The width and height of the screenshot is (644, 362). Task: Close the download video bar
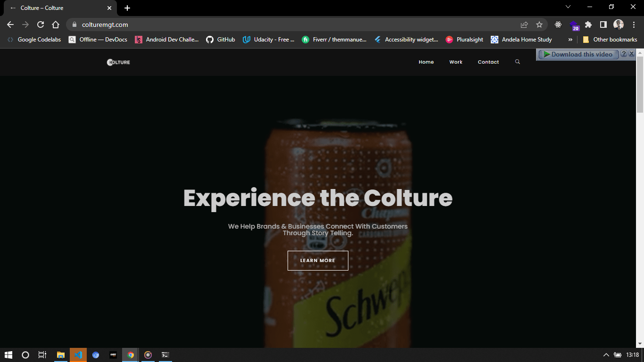[631, 54]
